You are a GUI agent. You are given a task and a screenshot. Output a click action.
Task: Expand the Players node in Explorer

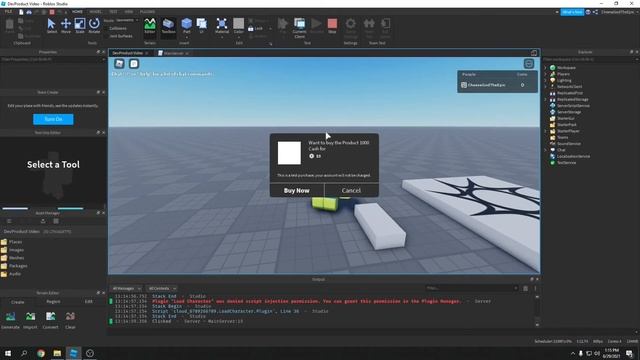pyautogui.click(x=546, y=74)
